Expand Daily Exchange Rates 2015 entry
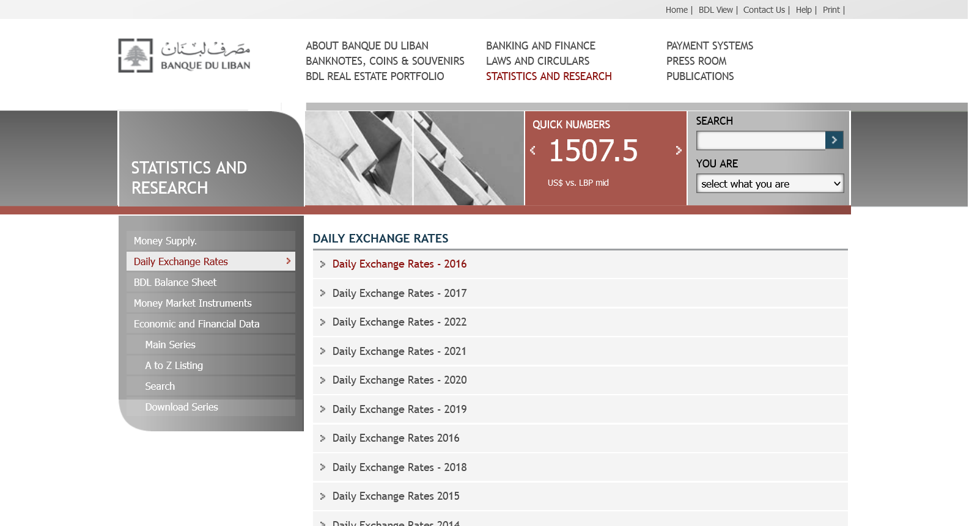 [x=396, y=496]
